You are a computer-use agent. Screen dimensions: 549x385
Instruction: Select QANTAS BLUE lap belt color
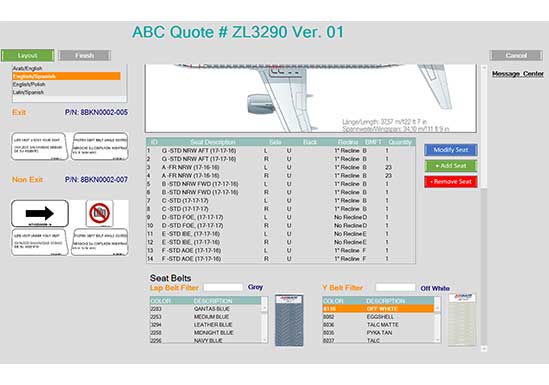click(x=206, y=309)
